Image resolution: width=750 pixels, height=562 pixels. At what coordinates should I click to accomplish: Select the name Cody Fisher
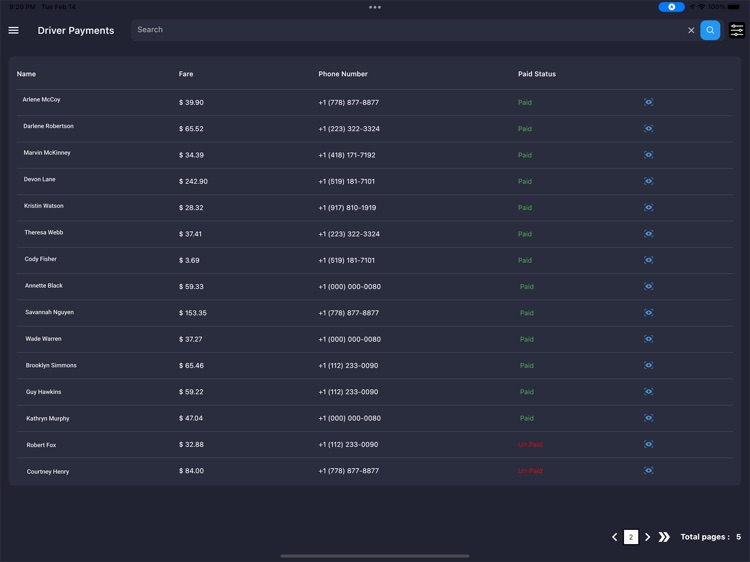(41, 259)
